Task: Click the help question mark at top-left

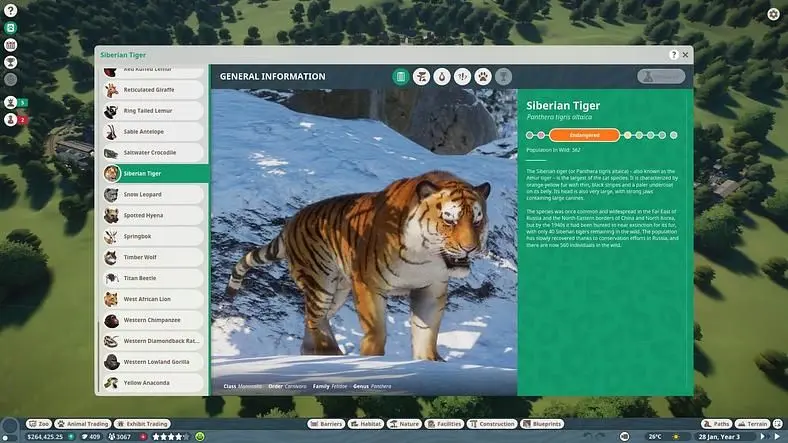Action: [x=11, y=10]
